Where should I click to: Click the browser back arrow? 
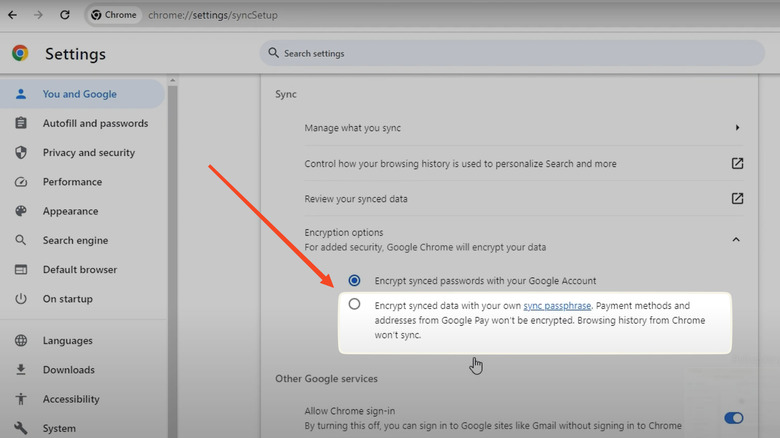(x=12, y=15)
